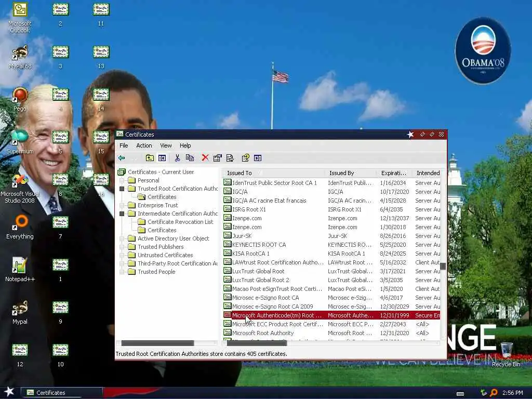Select Certificates - Current User root node
The height and width of the screenshot is (399, 532).
(156, 172)
